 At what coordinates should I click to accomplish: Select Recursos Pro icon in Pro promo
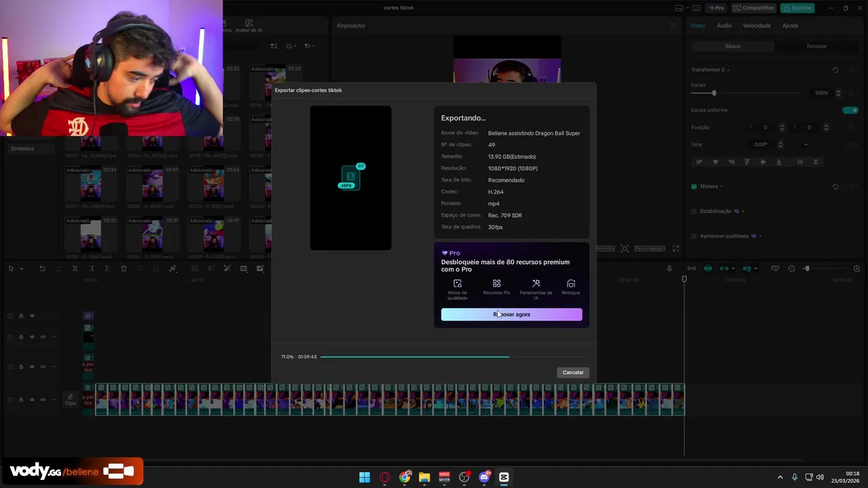(x=496, y=283)
